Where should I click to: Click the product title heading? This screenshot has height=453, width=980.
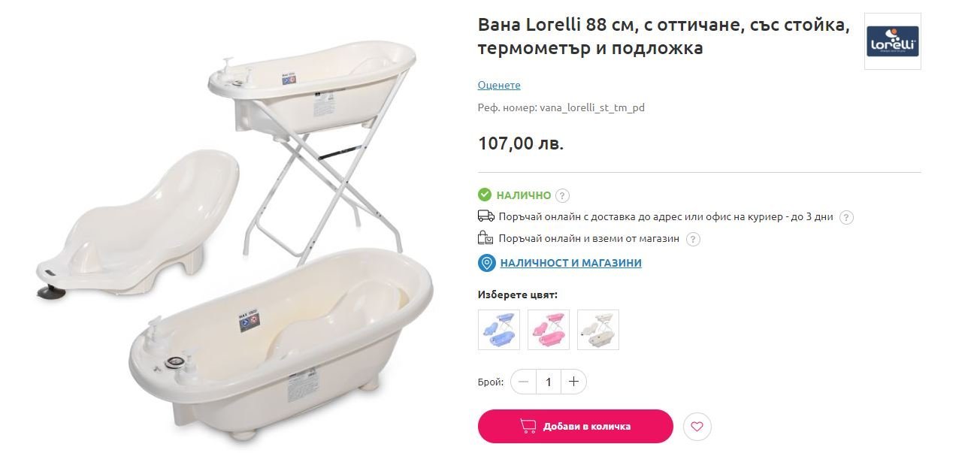click(664, 36)
